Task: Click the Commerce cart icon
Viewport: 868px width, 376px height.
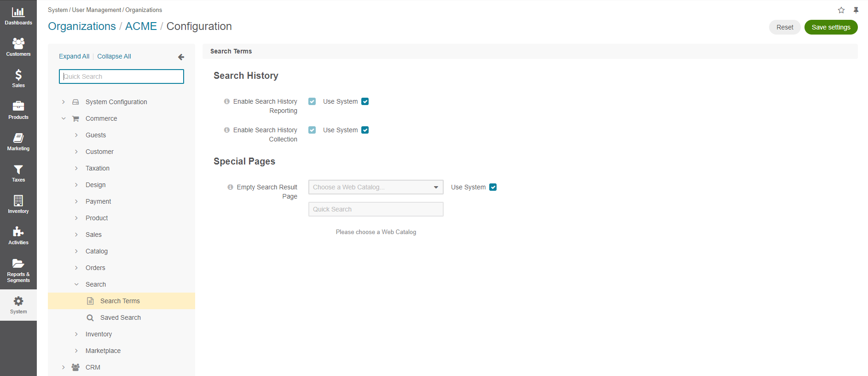Action: tap(76, 118)
